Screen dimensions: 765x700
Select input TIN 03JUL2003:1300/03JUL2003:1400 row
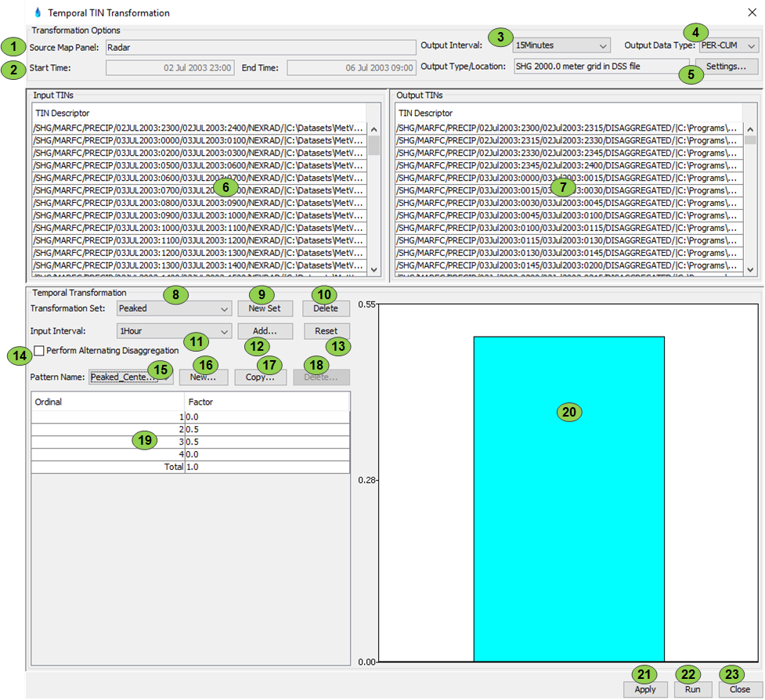tap(199, 265)
